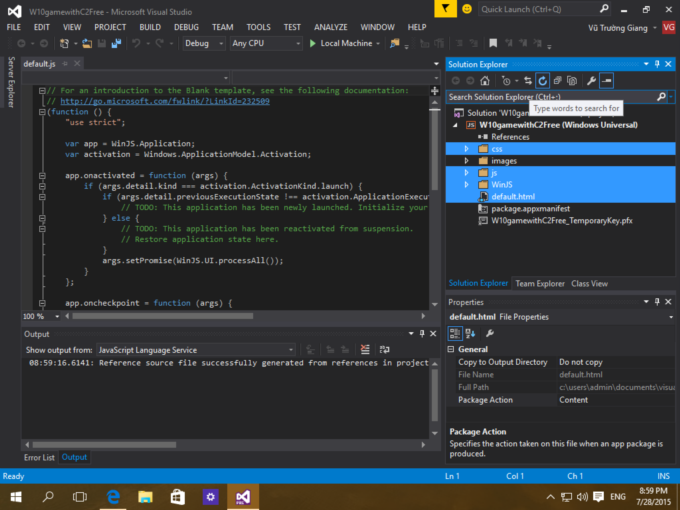Click the Output window horizontal scrollbar

(225, 445)
